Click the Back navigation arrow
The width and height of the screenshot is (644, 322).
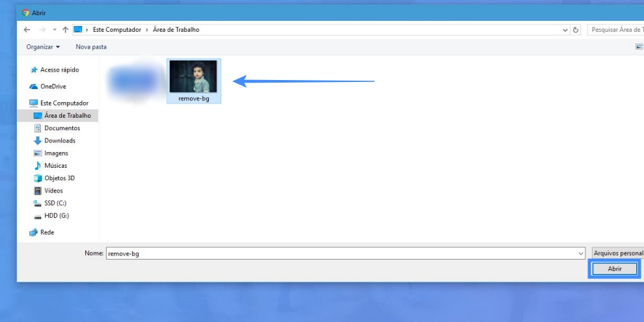[x=27, y=30]
